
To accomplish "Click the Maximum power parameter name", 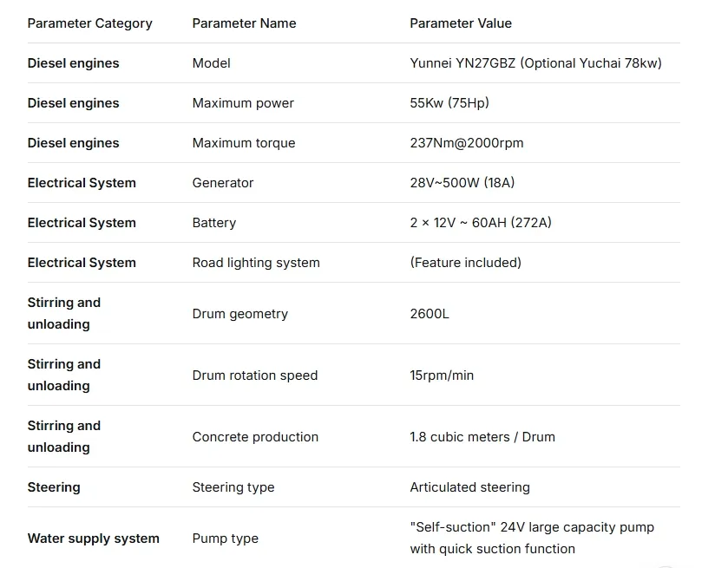I will click(243, 103).
